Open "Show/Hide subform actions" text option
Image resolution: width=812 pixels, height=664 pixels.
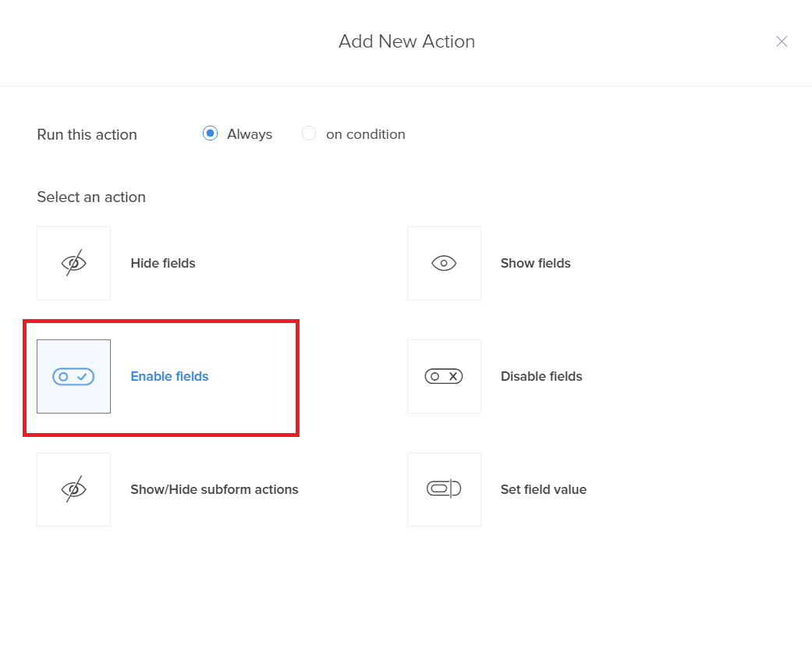[x=215, y=490]
